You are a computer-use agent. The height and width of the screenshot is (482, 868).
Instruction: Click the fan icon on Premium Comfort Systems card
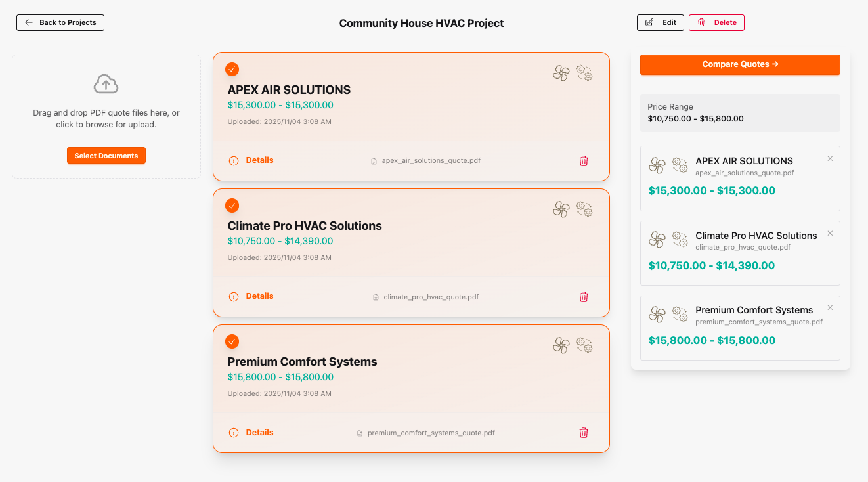tap(561, 345)
